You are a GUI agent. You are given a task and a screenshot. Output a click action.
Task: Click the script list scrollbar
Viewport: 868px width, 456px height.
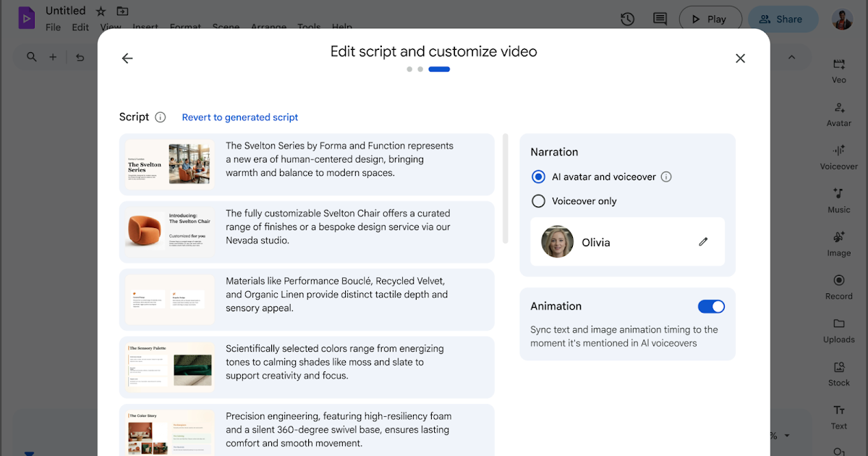click(x=505, y=189)
